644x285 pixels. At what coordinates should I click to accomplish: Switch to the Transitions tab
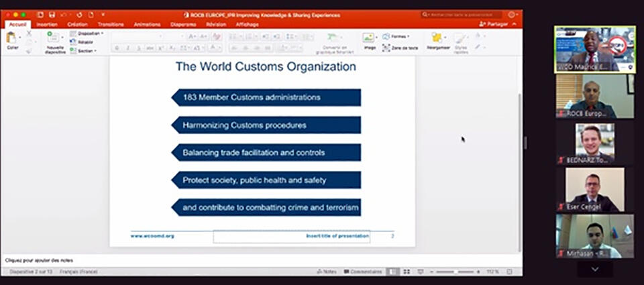111,25
